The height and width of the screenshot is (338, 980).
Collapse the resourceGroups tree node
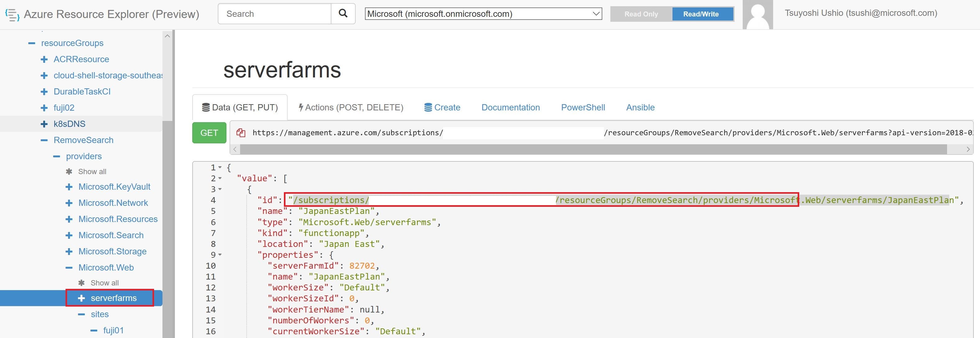[x=32, y=43]
